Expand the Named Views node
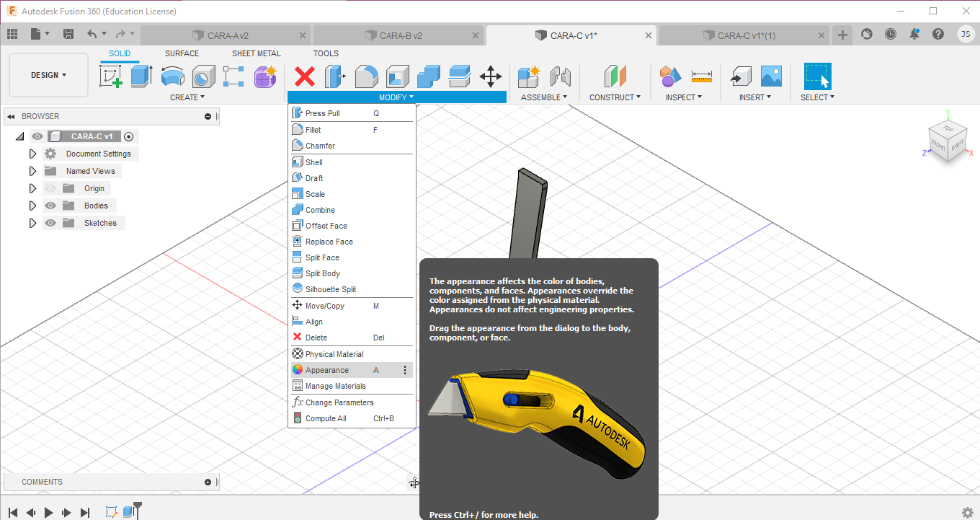 click(32, 171)
